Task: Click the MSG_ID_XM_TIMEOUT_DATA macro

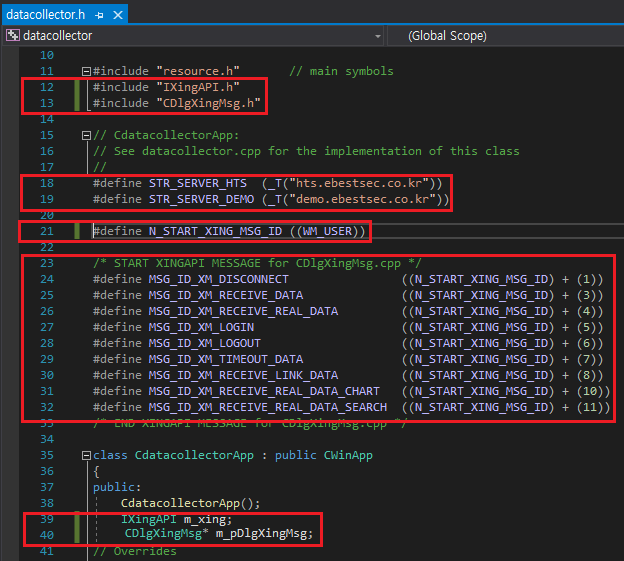Action: coord(226,359)
